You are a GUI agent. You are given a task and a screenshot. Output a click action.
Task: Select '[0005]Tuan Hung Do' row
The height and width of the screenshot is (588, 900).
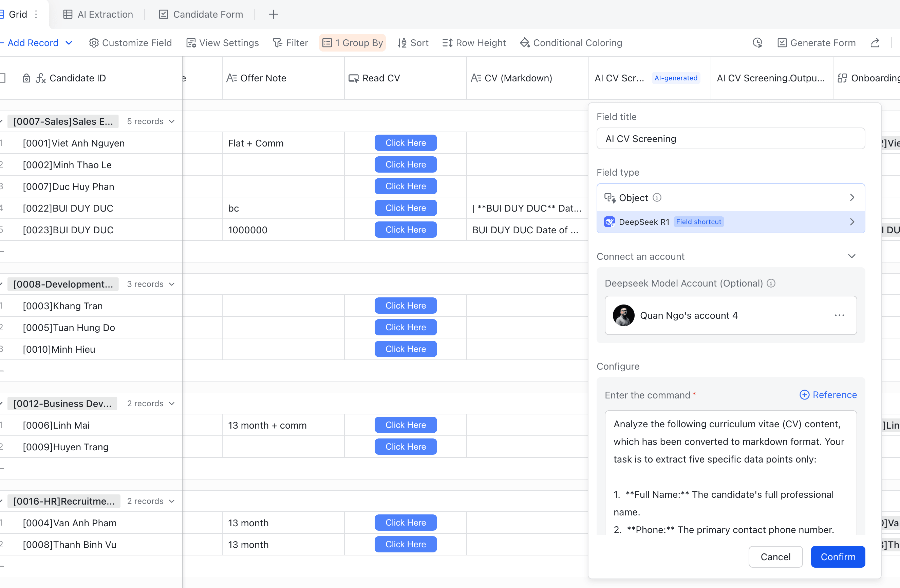tap(69, 328)
